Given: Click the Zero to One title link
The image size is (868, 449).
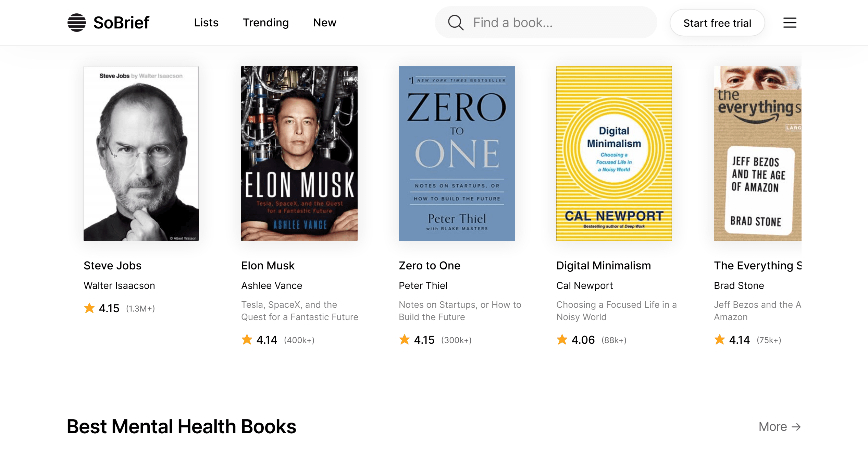Looking at the screenshot, I should (x=429, y=266).
